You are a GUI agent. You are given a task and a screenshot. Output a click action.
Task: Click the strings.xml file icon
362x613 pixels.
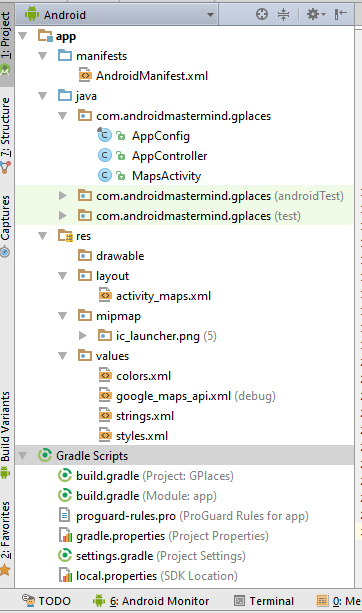pyautogui.click(x=105, y=415)
